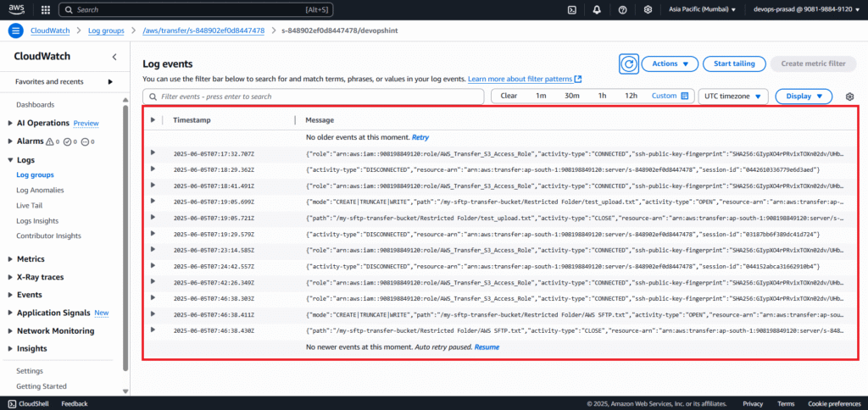Open Settings in sidebar
Screen dimensions: 868x410
pos(30,371)
